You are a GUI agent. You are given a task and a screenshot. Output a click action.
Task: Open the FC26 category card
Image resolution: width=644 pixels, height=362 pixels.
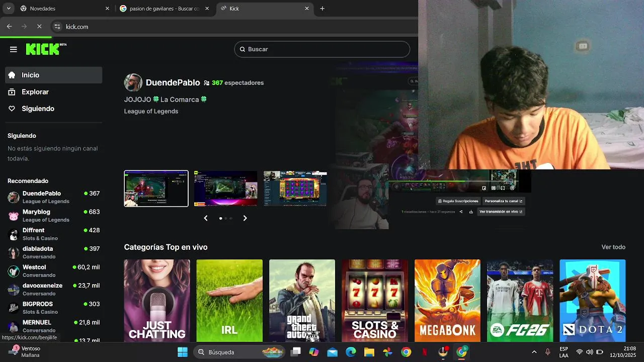(520, 301)
